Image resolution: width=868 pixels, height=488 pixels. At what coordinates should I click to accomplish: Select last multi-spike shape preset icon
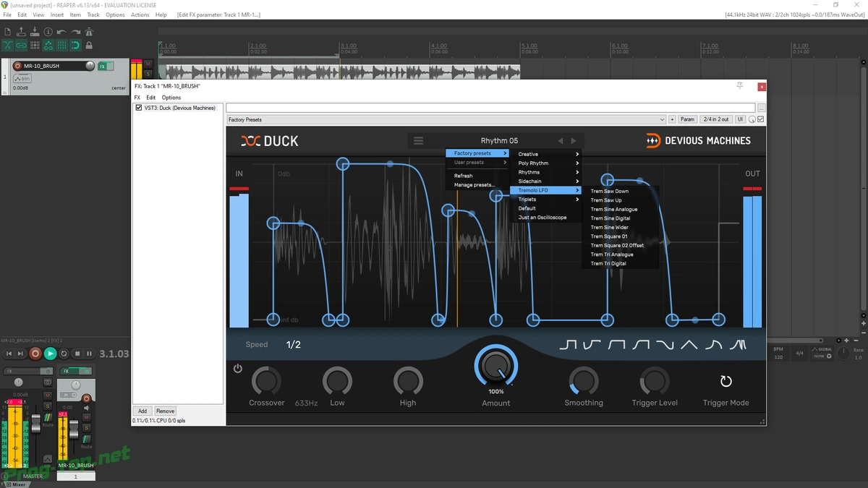738,345
